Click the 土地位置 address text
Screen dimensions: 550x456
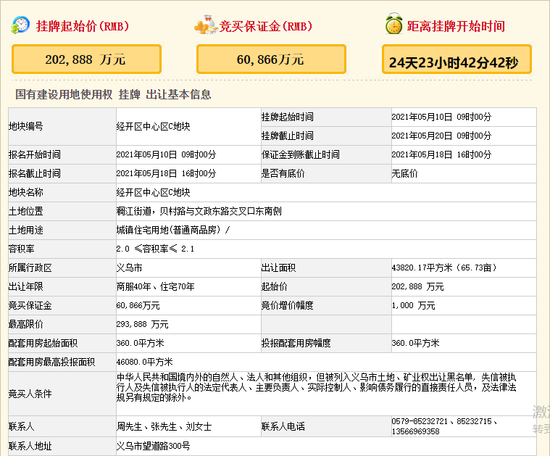pos(199,211)
